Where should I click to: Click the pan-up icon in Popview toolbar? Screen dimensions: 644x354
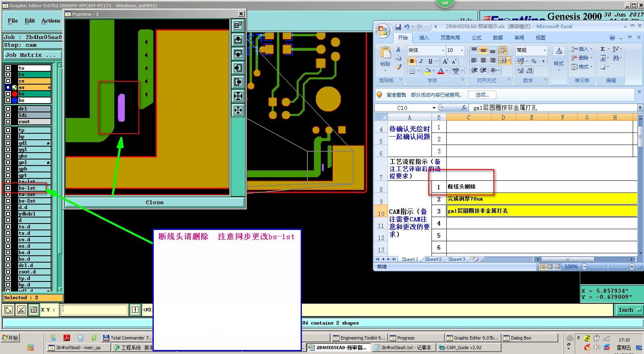click(238, 39)
